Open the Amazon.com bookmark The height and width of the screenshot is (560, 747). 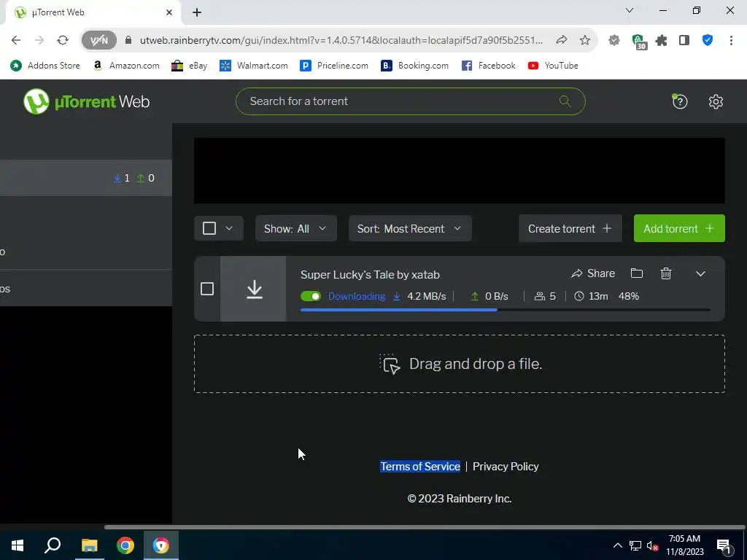[x=126, y=66]
